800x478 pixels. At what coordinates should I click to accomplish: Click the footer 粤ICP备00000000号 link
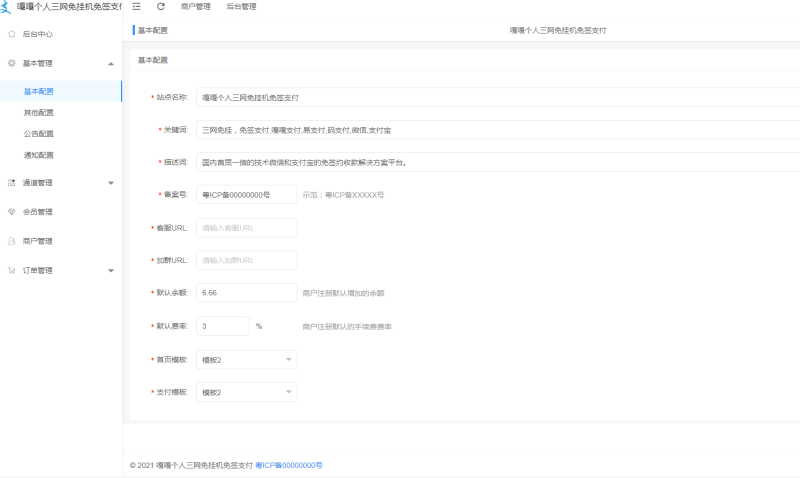[x=289, y=465]
